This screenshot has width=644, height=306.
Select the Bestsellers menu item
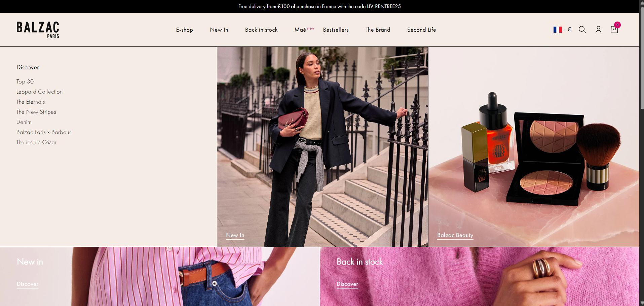[336, 30]
